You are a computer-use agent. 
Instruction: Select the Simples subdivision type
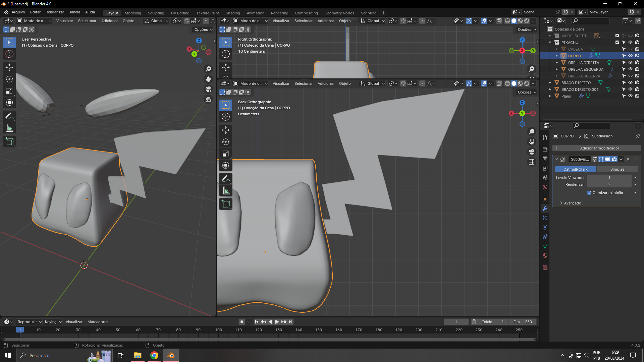(617, 169)
